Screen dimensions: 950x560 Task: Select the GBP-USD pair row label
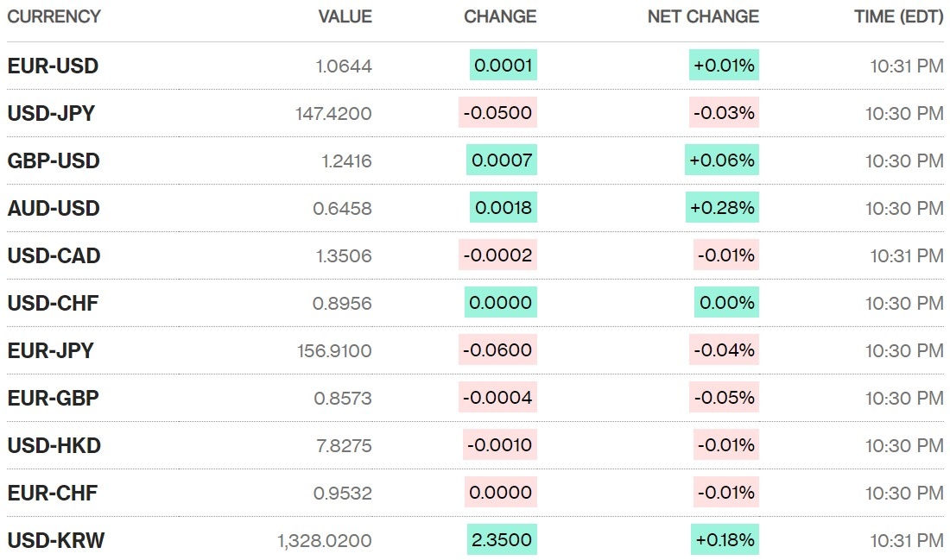(x=54, y=160)
